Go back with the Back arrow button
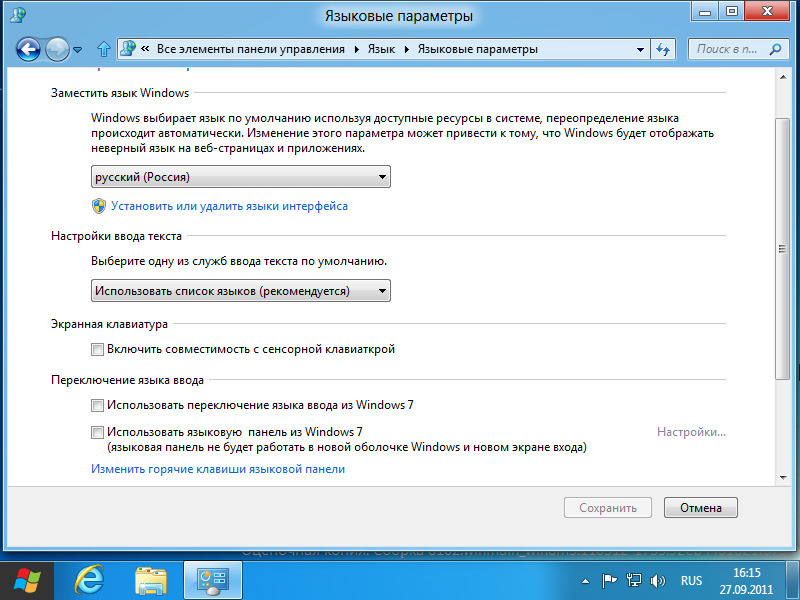This screenshot has width=800, height=600. pos(28,49)
